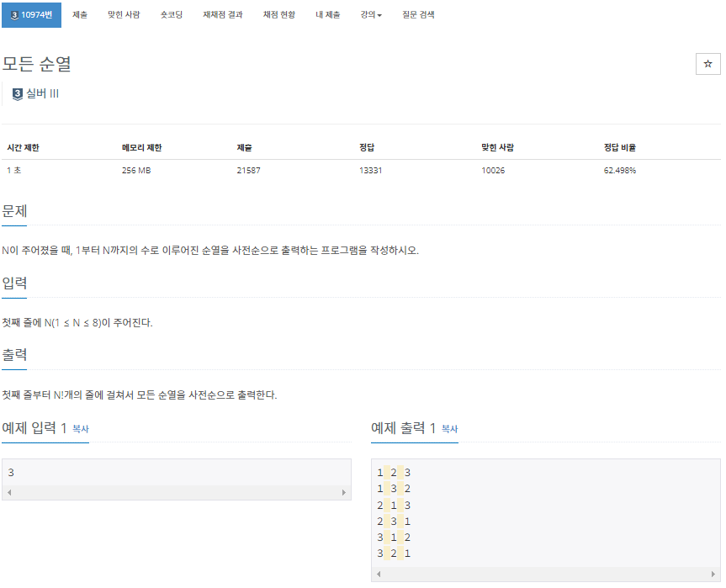Image resolution: width=726 pixels, height=588 pixels.
Task: Click the correct count 13331
Action: 370,171
